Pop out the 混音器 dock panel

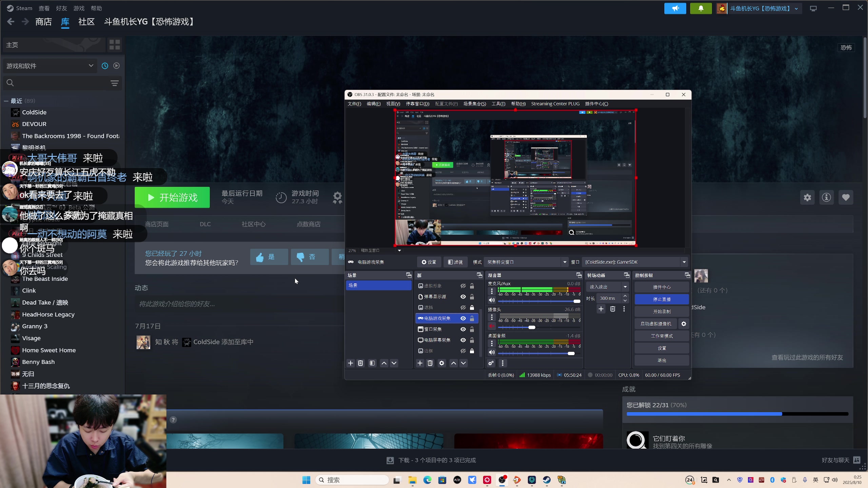[578, 275]
